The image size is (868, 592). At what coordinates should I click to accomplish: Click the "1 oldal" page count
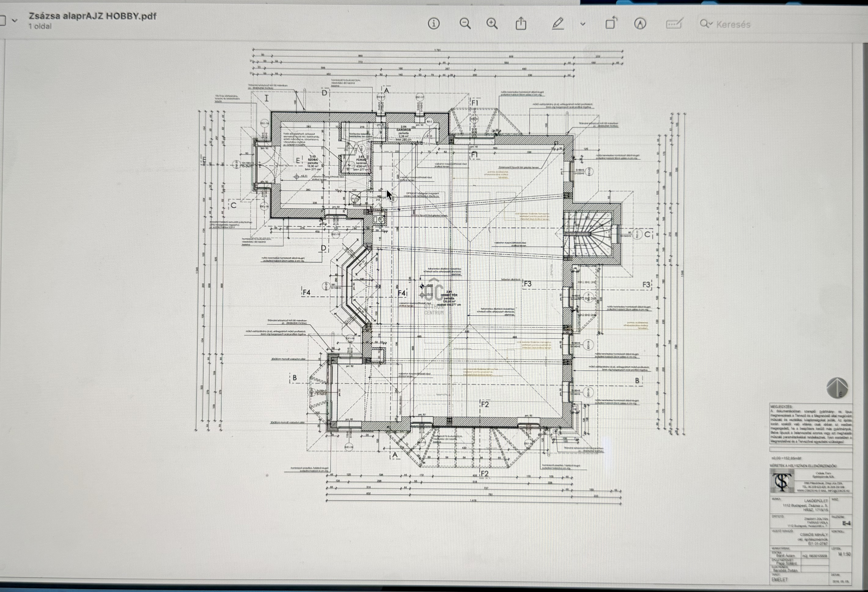40,27
